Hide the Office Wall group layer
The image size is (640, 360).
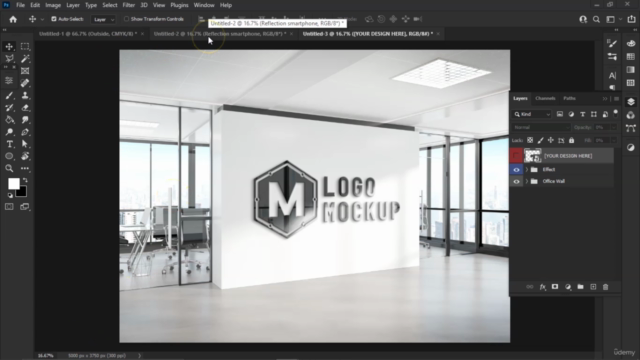tap(516, 181)
